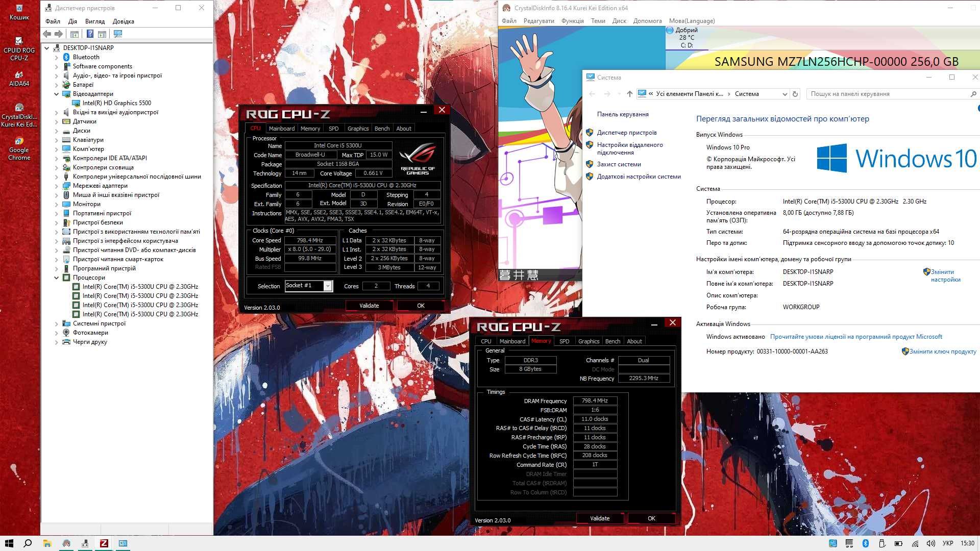Click Змінити настройки link
This screenshot has width=980, height=551.
tap(945, 275)
